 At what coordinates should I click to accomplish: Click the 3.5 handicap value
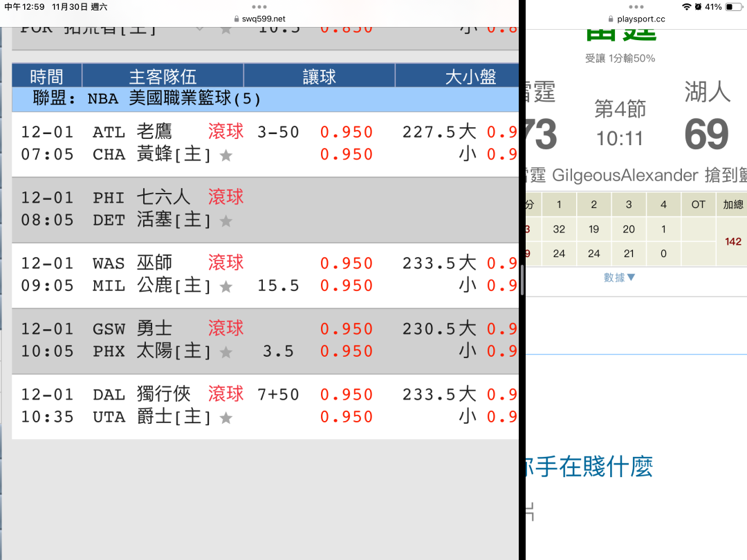click(x=278, y=351)
